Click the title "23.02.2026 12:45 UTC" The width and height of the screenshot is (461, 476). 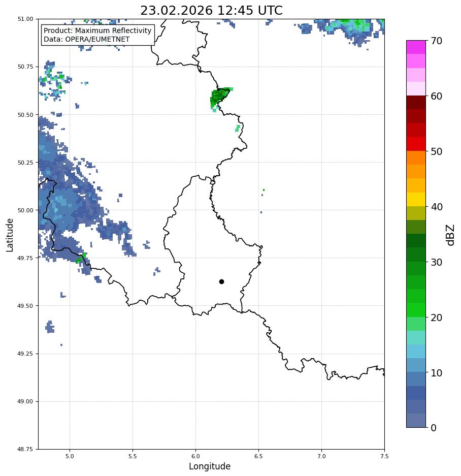(x=211, y=10)
